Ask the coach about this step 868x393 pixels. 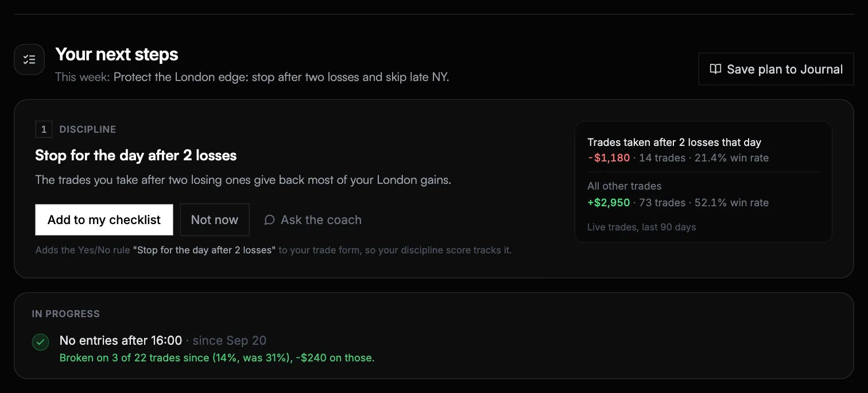coord(313,220)
